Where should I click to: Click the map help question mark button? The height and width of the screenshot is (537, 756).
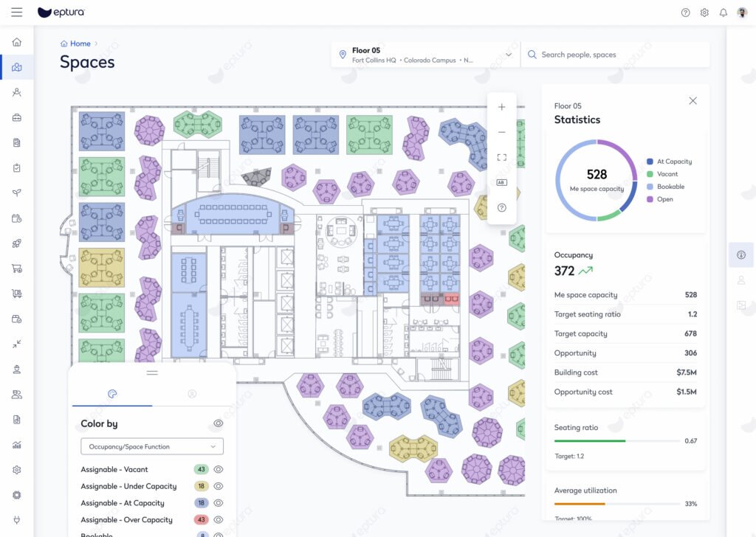[502, 208]
